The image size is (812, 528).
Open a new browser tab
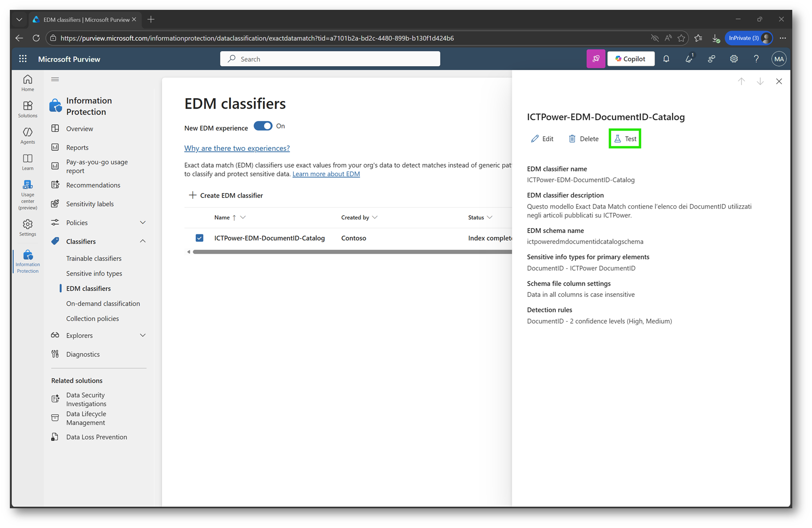pos(151,19)
